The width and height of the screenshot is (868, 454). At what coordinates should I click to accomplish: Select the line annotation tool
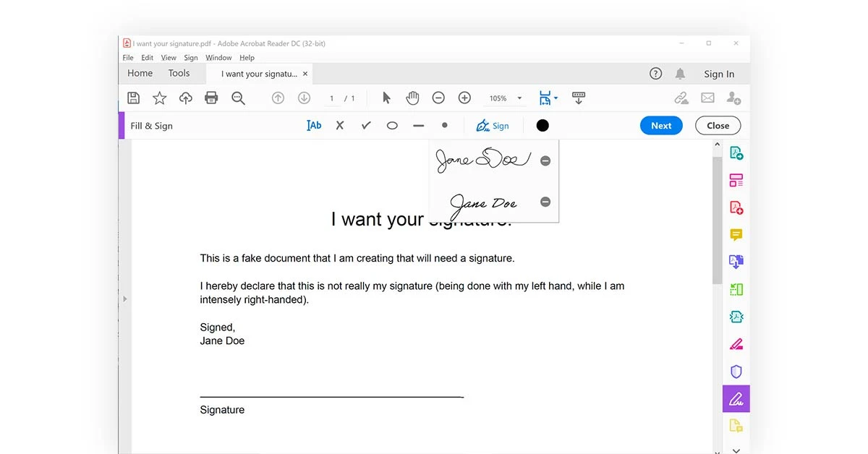point(417,125)
